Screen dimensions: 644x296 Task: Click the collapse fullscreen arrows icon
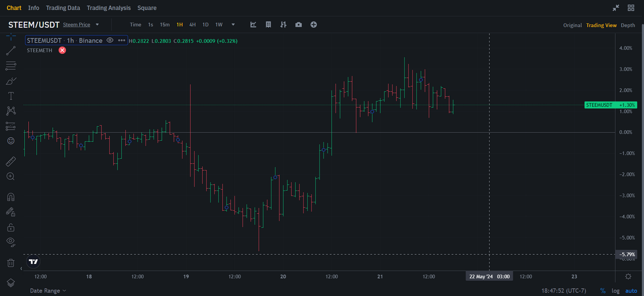[616, 8]
